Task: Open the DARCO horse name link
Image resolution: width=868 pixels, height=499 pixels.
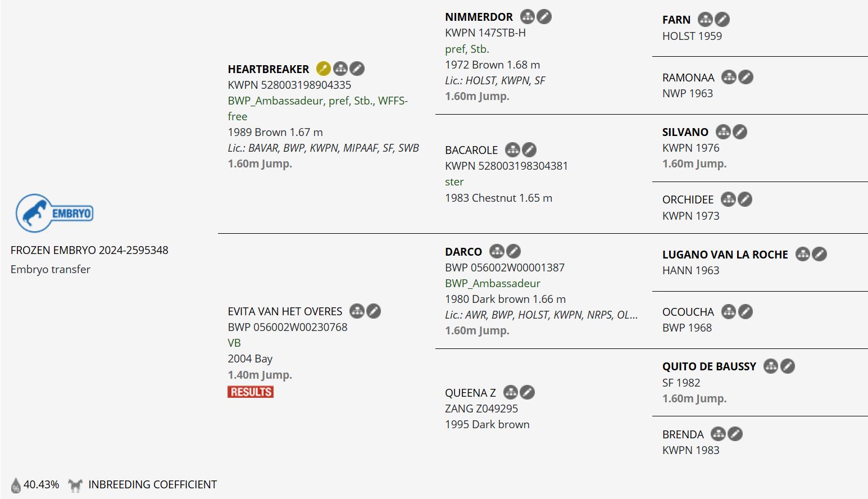Action: [463, 252]
